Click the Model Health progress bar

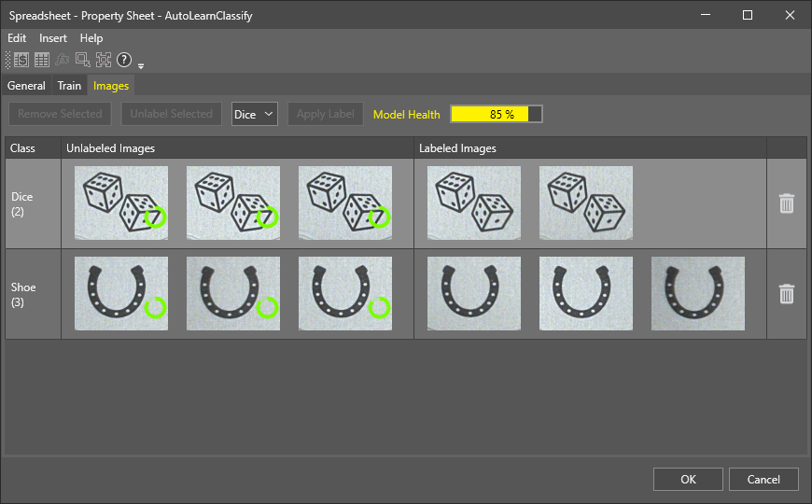tap(496, 114)
